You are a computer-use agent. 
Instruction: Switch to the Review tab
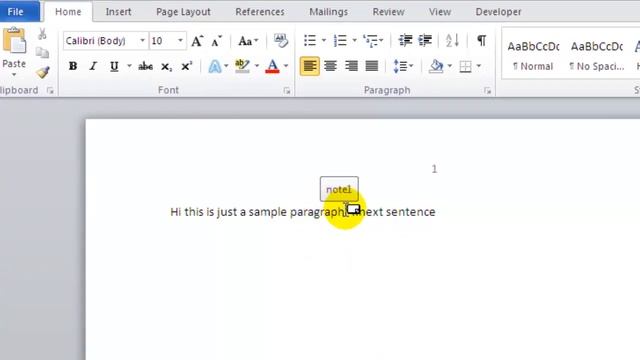click(x=388, y=12)
